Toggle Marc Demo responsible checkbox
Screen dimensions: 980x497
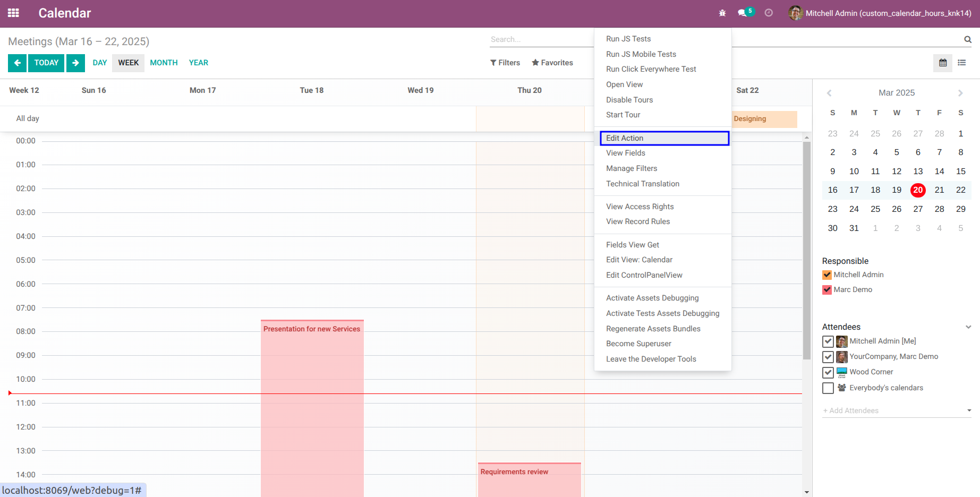click(827, 290)
